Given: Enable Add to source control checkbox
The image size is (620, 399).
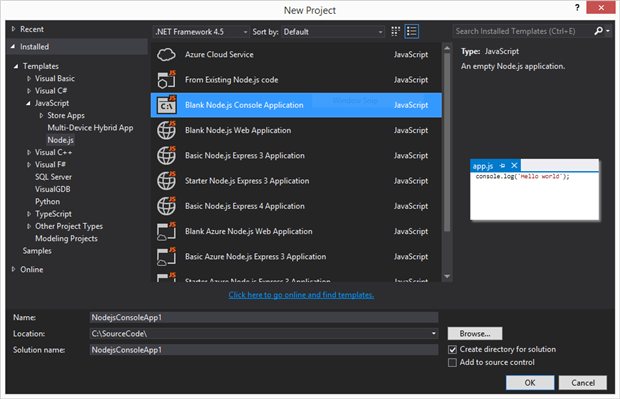Looking at the screenshot, I should (452, 362).
